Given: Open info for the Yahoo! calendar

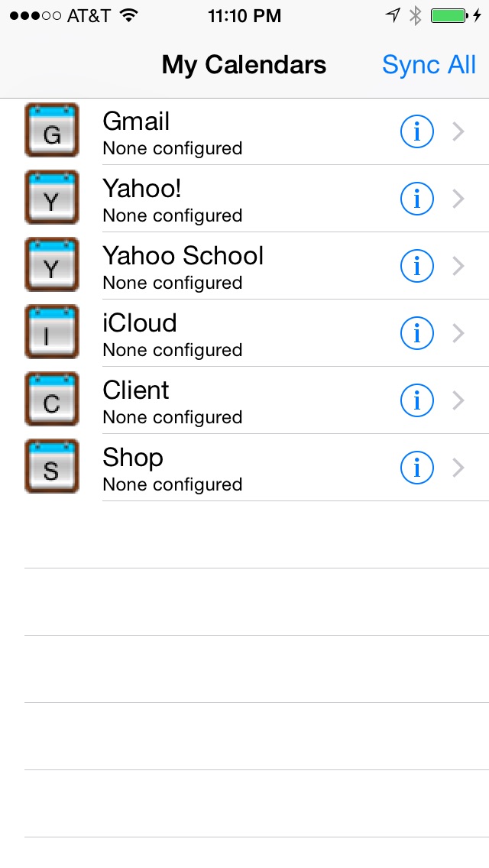Looking at the screenshot, I should (416, 198).
